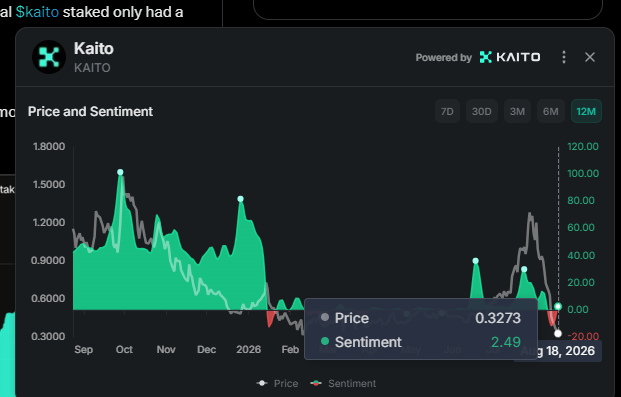Toggle the Sentiment series in legend
Screen dimensions: 621x397
(x=343, y=383)
